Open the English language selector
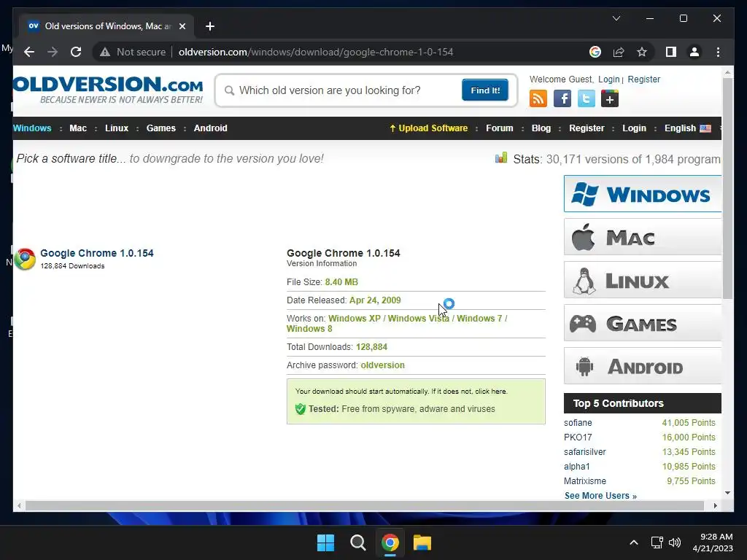Viewport: 747px width, 560px height. tap(687, 128)
